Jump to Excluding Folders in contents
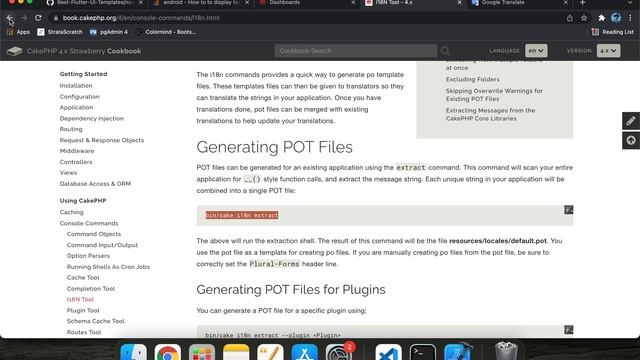640x360 pixels. click(473, 79)
